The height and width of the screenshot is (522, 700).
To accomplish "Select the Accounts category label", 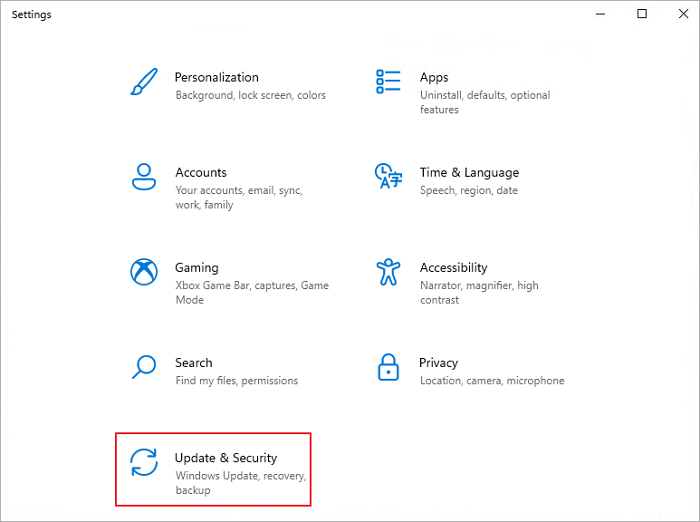I will click(x=201, y=172).
